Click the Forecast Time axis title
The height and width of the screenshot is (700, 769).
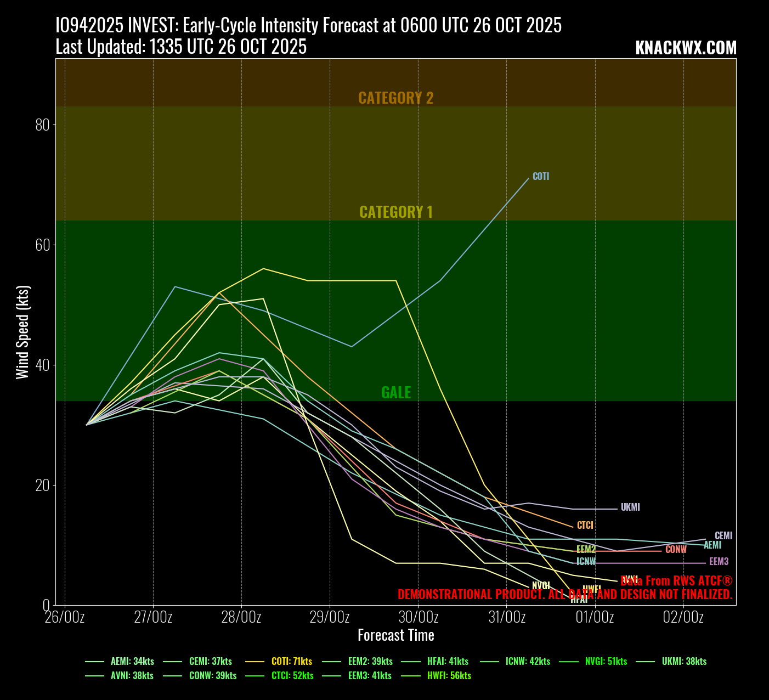pyautogui.click(x=395, y=635)
